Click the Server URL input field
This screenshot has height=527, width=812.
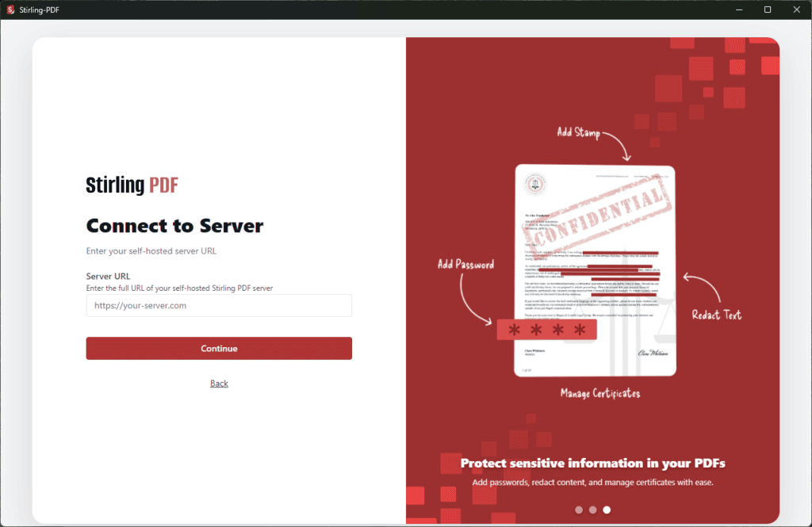219,305
